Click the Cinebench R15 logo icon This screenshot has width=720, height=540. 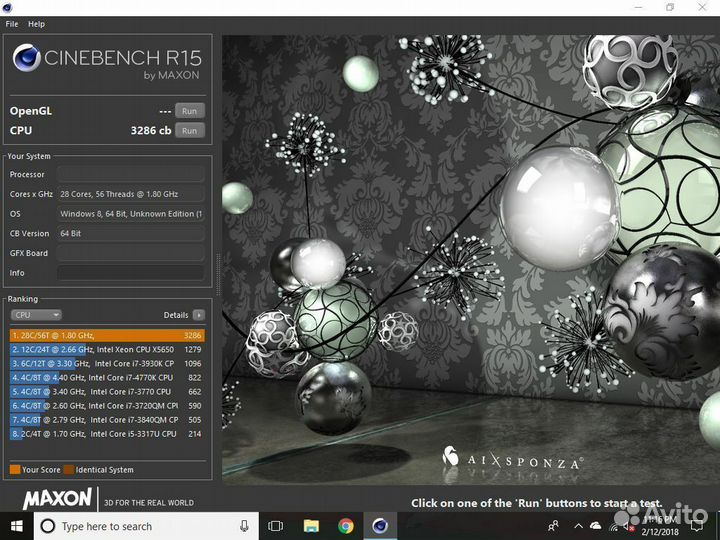[x=27, y=58]
